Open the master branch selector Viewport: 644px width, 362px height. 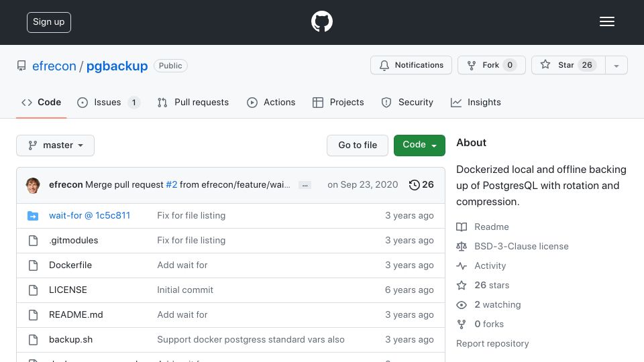click(56, 145)
